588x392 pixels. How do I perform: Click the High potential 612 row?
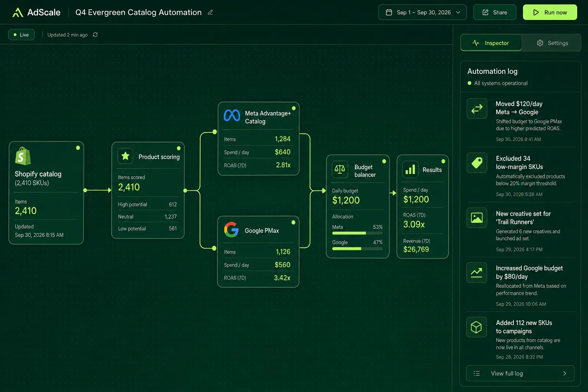click(147, 204)
